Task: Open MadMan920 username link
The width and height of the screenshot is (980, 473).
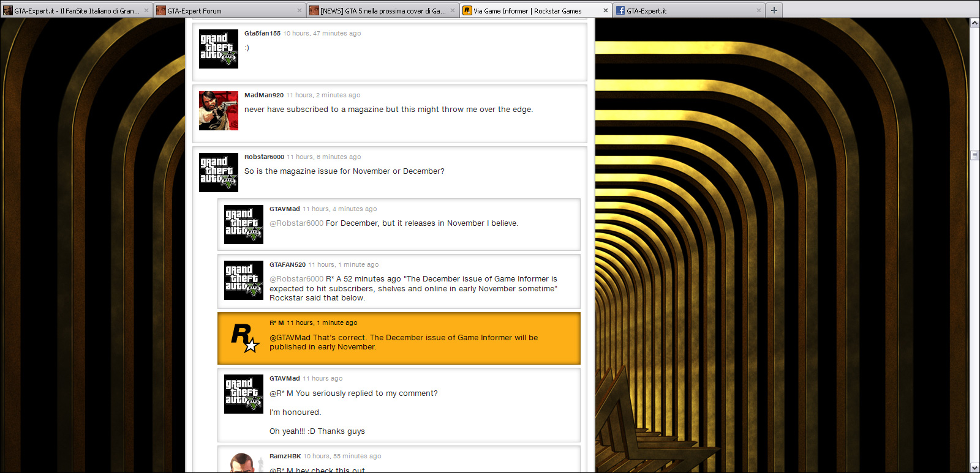Action: click(x=264, y=95)
